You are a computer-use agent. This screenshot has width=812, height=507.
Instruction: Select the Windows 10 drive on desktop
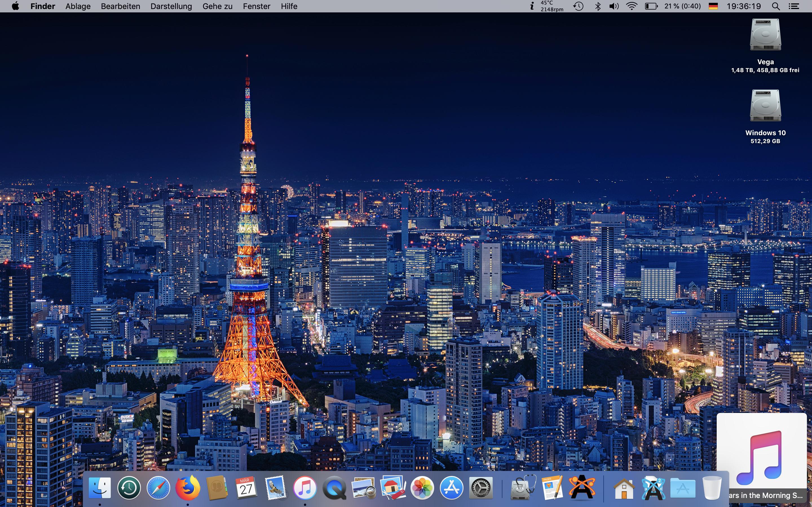click(765, 106)
